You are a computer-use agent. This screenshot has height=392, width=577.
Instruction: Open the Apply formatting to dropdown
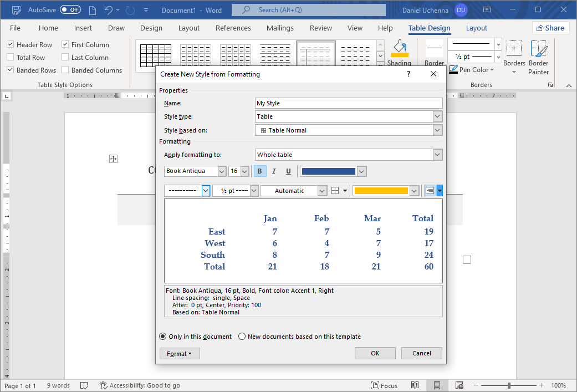pyautogui.click(x=437, y=155)
